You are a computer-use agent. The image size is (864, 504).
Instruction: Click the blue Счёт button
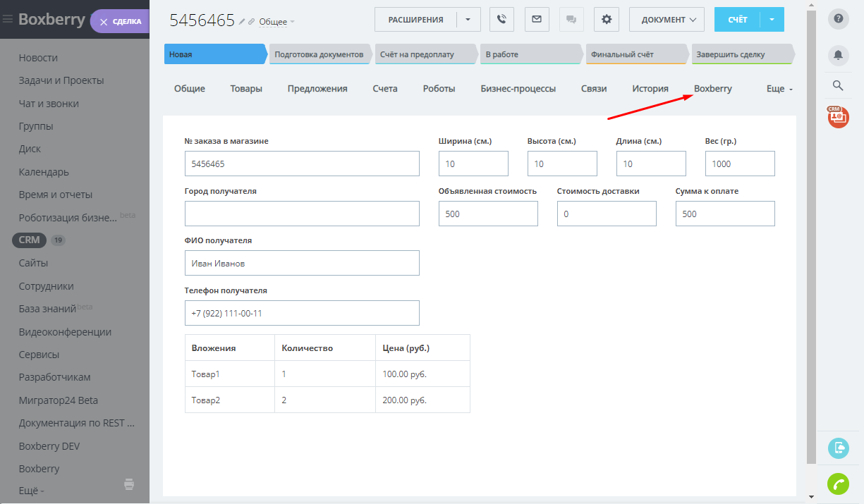click(737, 20)
